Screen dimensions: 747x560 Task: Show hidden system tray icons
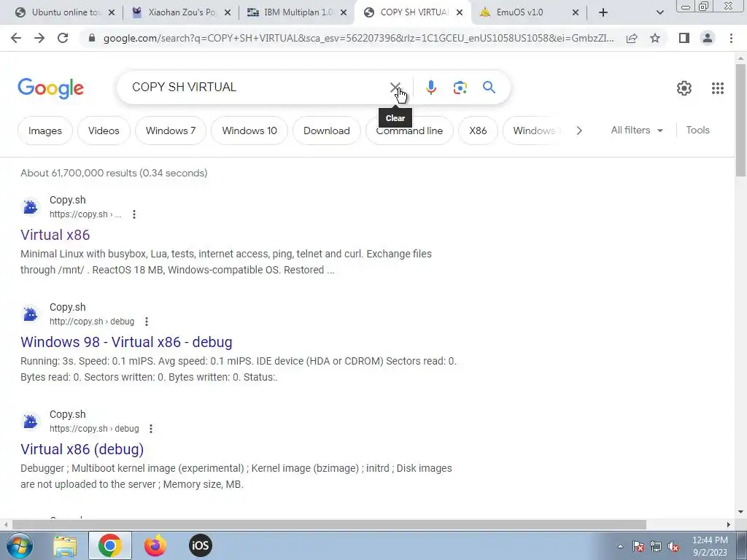point(620,546)
